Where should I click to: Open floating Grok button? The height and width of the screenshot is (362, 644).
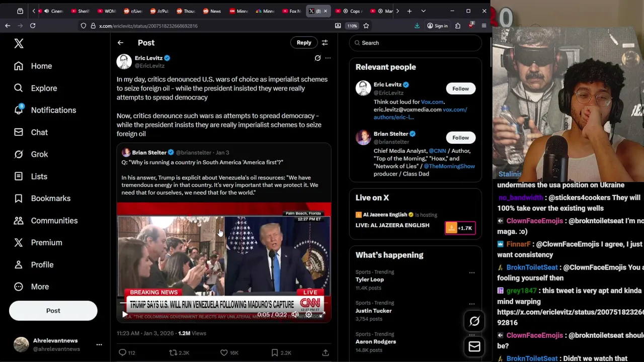[x=474, y=321]
